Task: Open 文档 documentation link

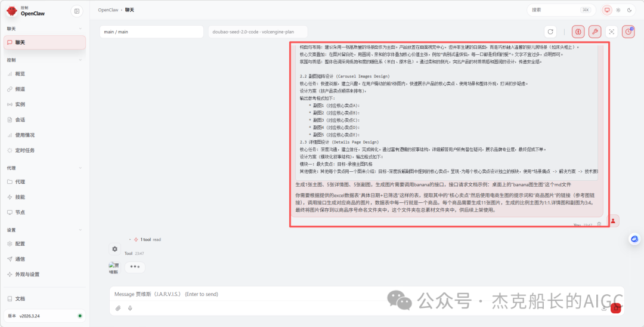Action: point(45,298)
